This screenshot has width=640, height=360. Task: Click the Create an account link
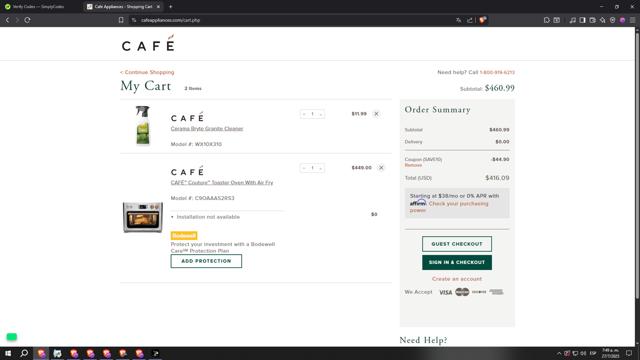457,279
